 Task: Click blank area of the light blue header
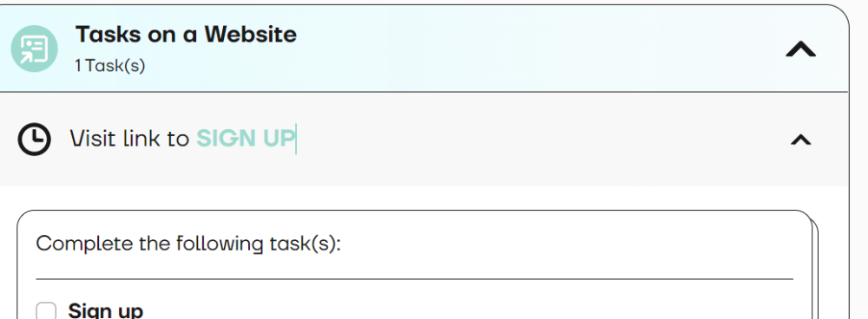526,49
